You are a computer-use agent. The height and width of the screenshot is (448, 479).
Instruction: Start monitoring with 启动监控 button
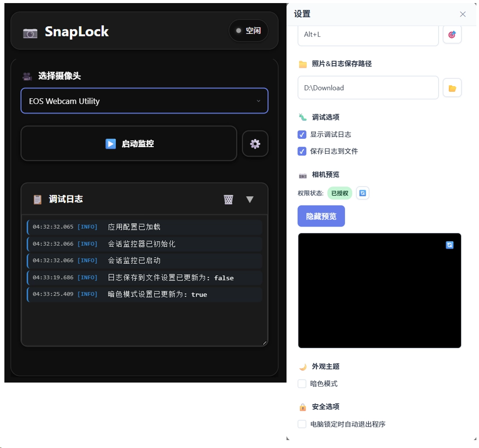[x=129, y=143]
